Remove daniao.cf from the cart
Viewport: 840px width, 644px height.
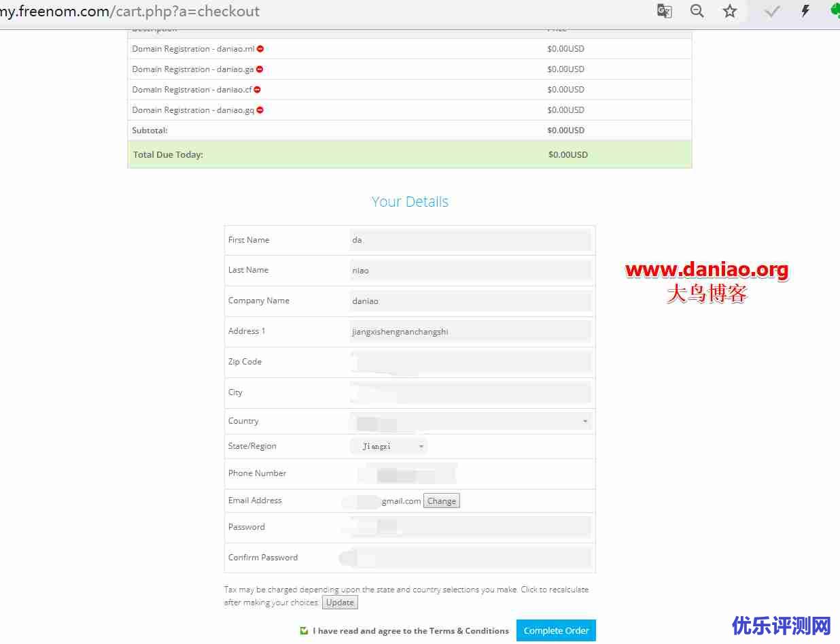(x=257, y=89)
